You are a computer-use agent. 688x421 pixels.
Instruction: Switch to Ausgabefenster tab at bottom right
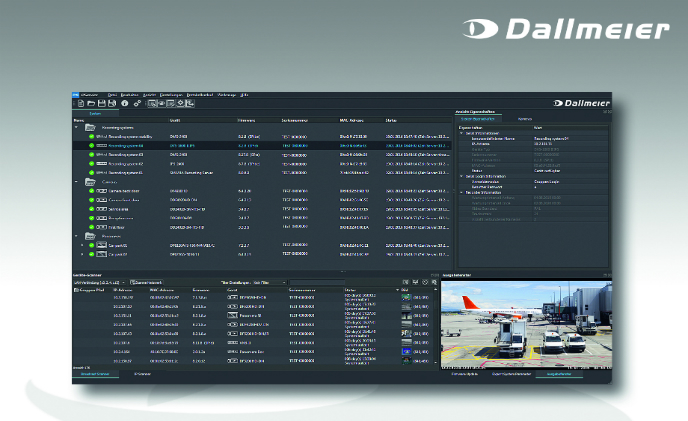click(559, 374)
